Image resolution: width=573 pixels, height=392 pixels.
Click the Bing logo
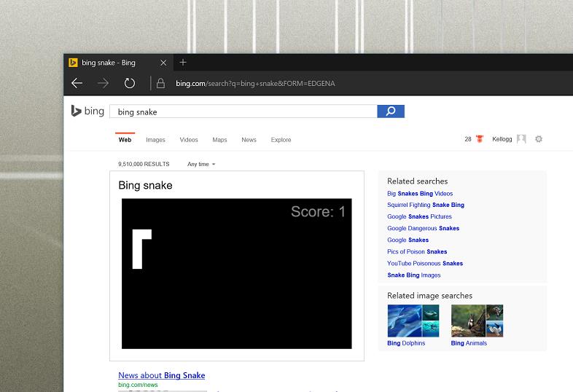click(x=87, y=111)
